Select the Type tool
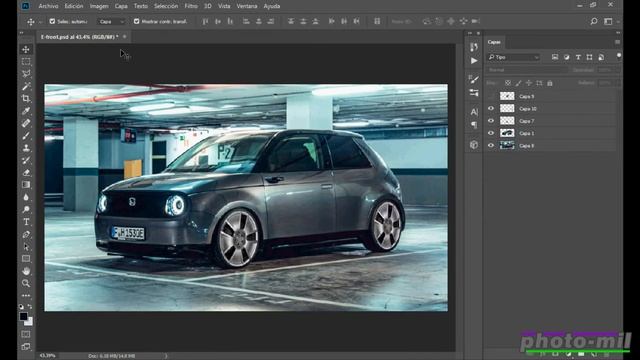The height and width of the screenshot is (360, 640). pos(26,222)
